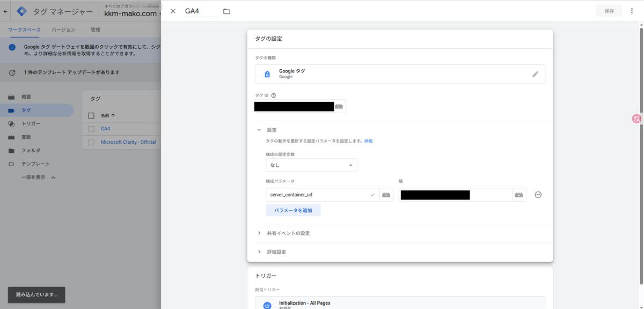Click the folder icon next to GA4 name
Image resolution: width=644 pixels, height=309 pixels.
(x=226, y=11)
